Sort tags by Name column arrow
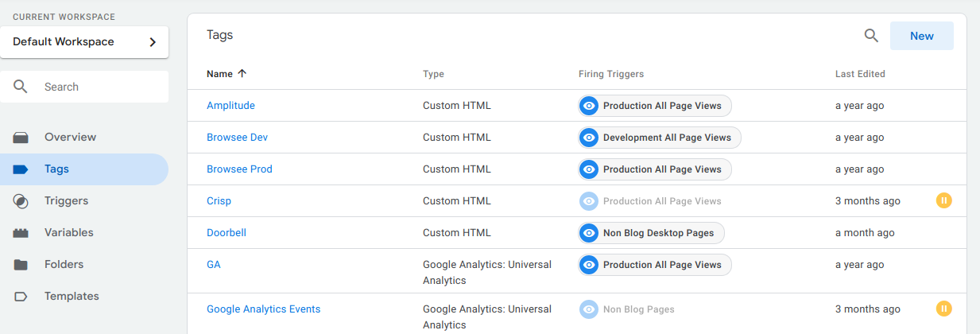 coord(242,73)
